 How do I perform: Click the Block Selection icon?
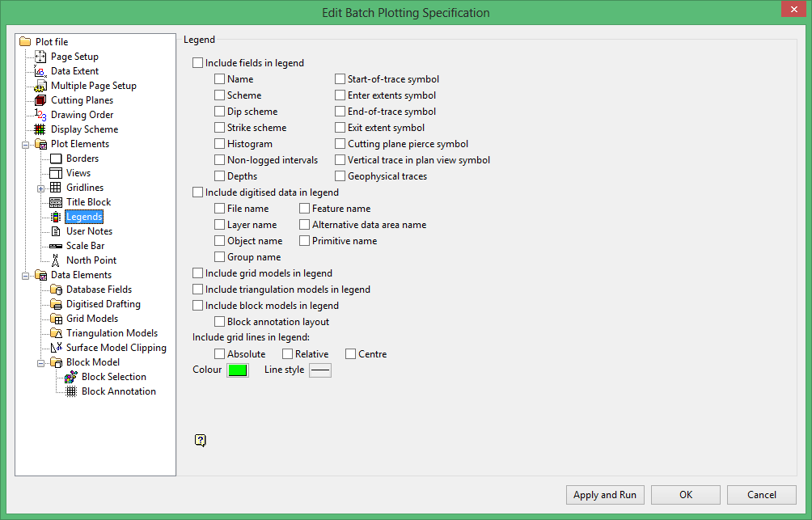click(x=71, y=377)
